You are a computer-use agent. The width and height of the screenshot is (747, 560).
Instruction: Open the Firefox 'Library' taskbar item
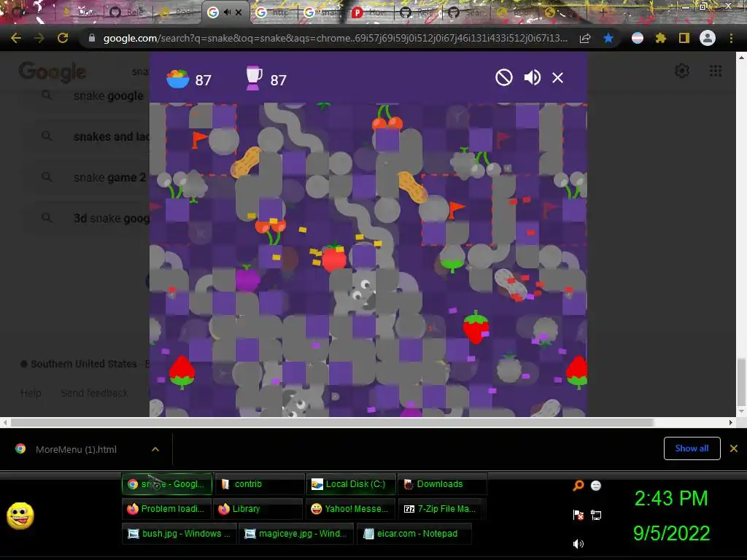pos(258,508)
